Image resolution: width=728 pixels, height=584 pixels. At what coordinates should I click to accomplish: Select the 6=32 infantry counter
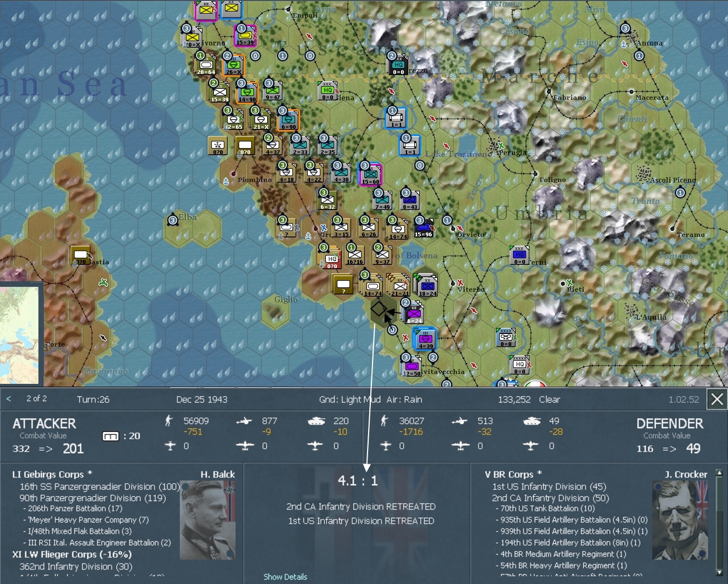click(328, 200)
